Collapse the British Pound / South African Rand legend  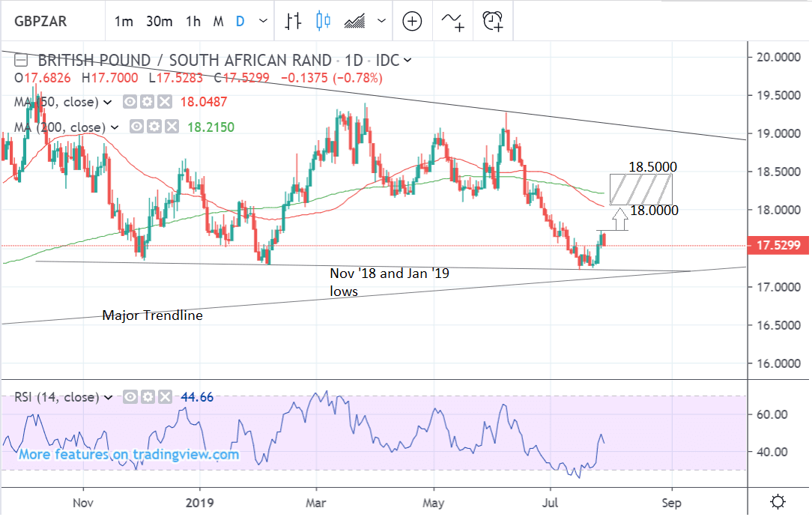pyautogui.click(x=22, y=61)
